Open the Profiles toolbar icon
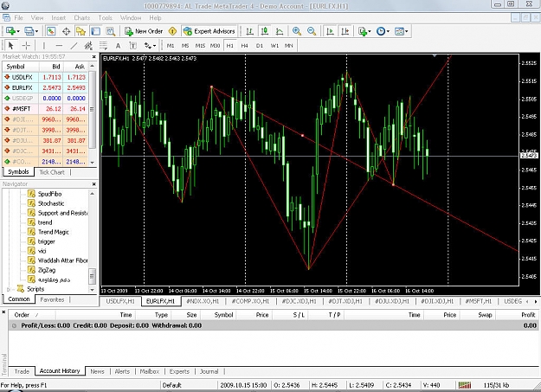 tap(29, 31)
